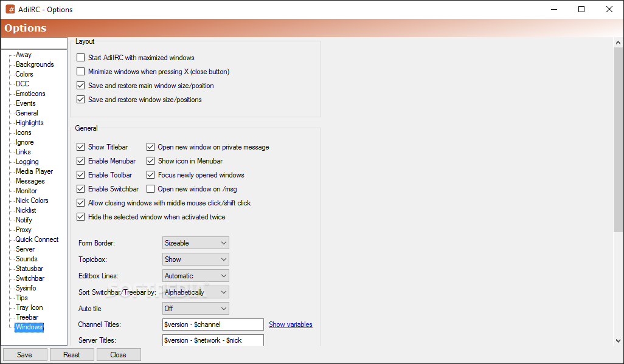624x364 pixels.
Task: Enable Open new window on /msg
Action: tap(150, 188)
